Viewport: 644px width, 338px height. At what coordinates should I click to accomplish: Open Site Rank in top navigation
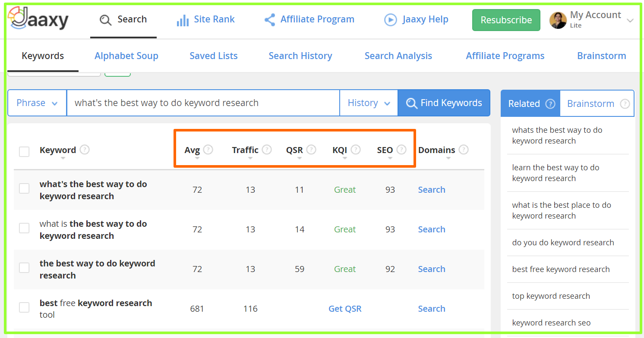click(x=206, y=20)
